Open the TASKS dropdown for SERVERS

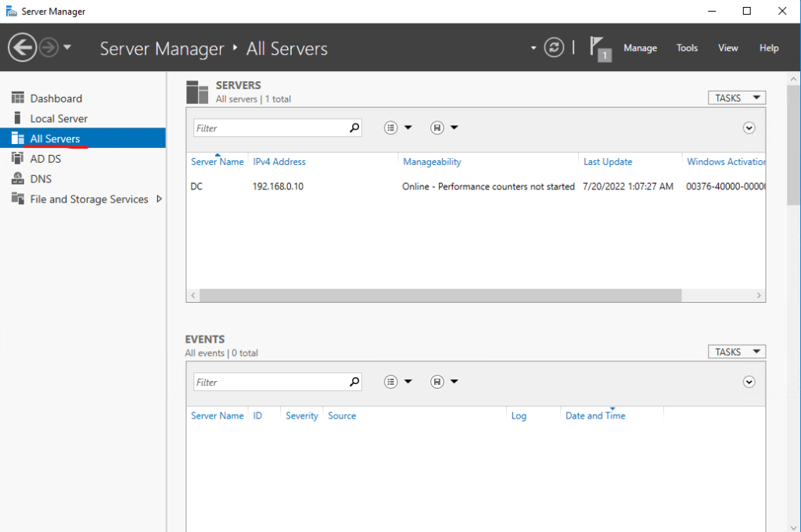tap(736, 97)
